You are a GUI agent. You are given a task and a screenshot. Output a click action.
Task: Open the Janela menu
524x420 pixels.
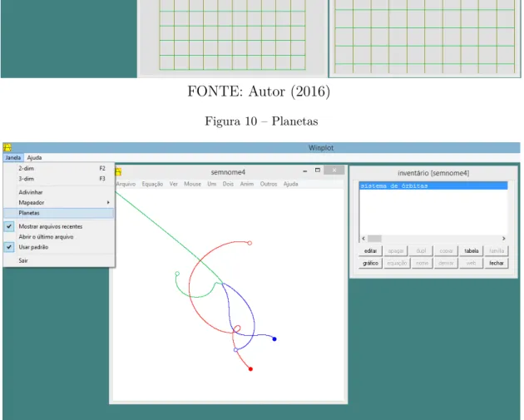[13, 158]
